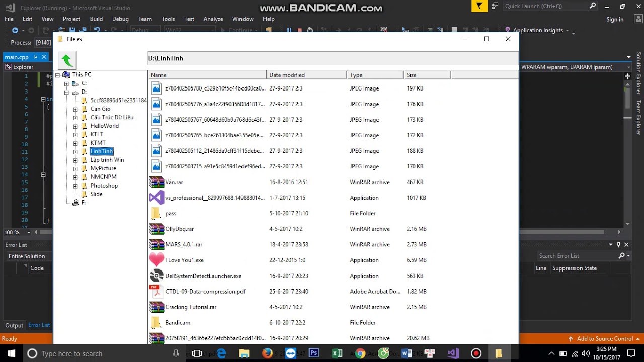This screenshot has height=362, width=644.
Task: Open Microsoft Edge from the taskbar
Action: pyautogui.click(x=221, y=353)
